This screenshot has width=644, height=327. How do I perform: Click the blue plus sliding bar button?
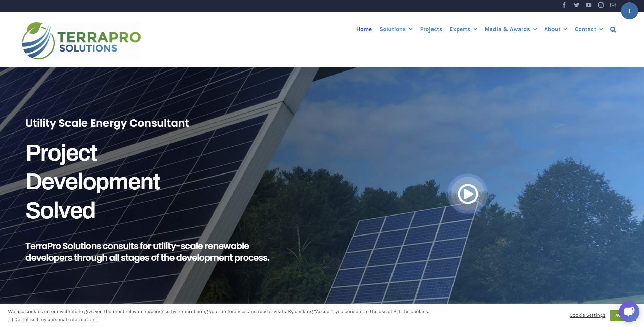click(629, 11)
